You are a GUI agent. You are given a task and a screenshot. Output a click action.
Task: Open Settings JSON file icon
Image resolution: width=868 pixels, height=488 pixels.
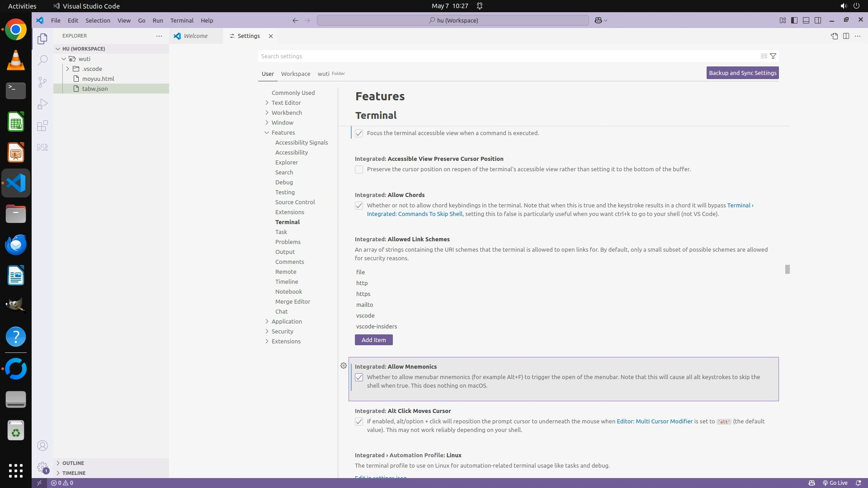[834, 36]
